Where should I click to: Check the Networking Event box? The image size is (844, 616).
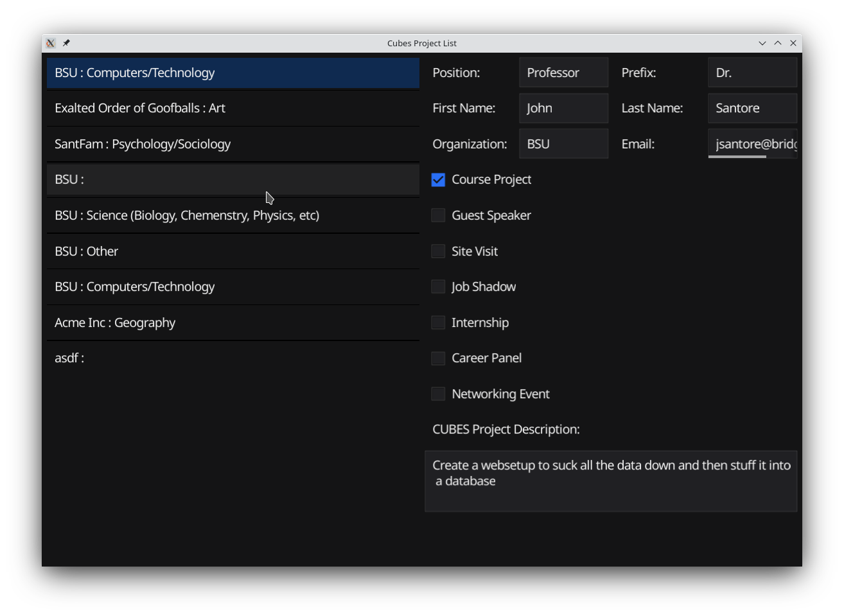pyautogui.click(x=438, y=394)
